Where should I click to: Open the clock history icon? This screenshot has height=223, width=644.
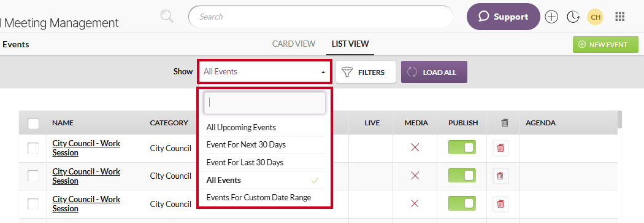coord(573,17)
